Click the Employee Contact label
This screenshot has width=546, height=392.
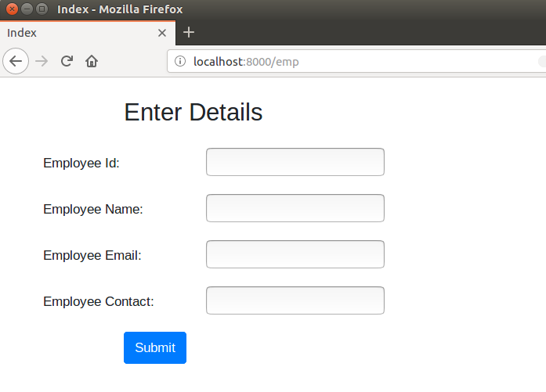click(98, 301)
